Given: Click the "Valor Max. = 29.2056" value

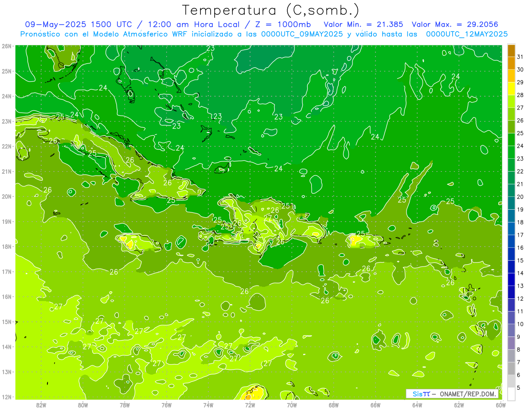Looking at the screenshot, I should pos(455,24).
